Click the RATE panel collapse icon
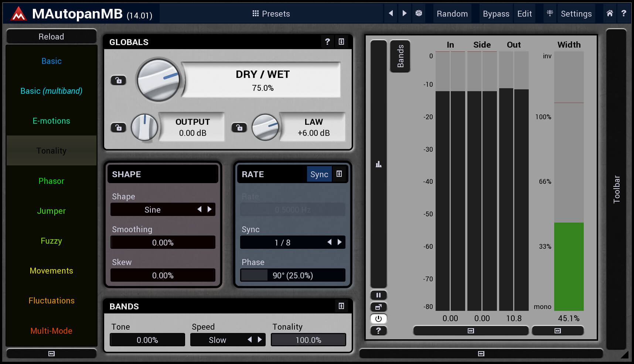The width and height of the screenshot is (634, 364). 339,174
